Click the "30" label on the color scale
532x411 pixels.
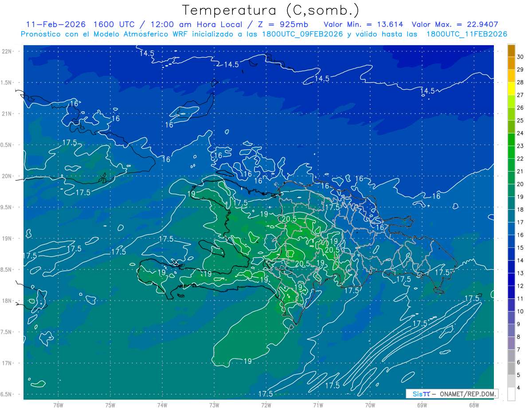coord(520,57)
